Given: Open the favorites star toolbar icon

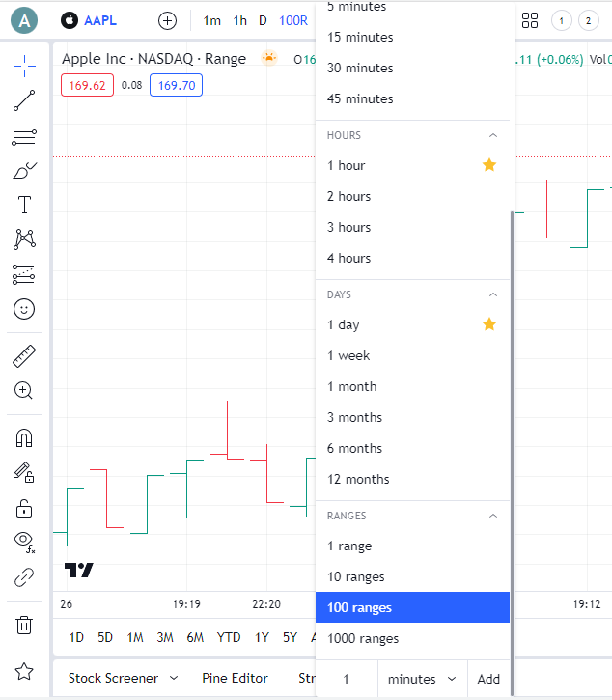Looking at the screenshot, I should click(x=24, y=671).
